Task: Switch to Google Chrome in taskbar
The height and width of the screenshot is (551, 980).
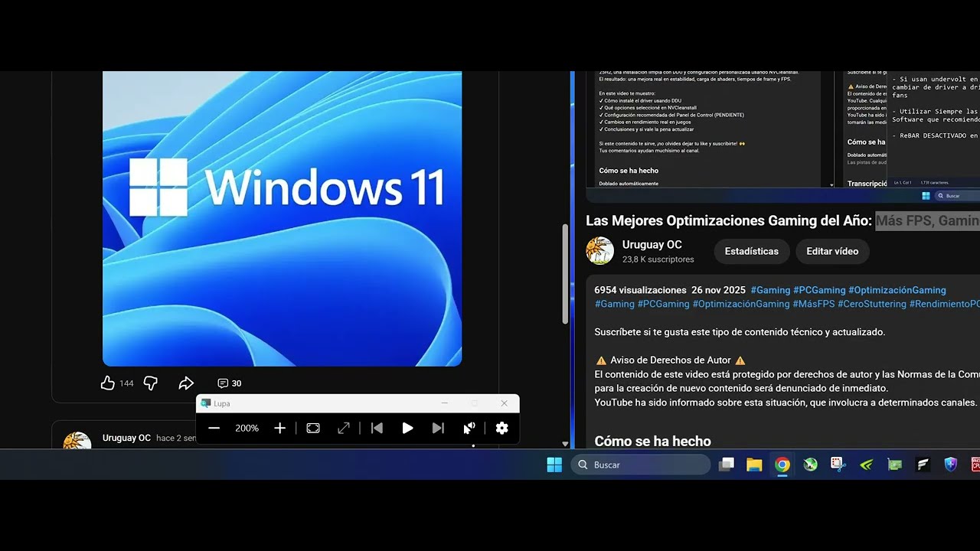Action: [x=782, y=465]
